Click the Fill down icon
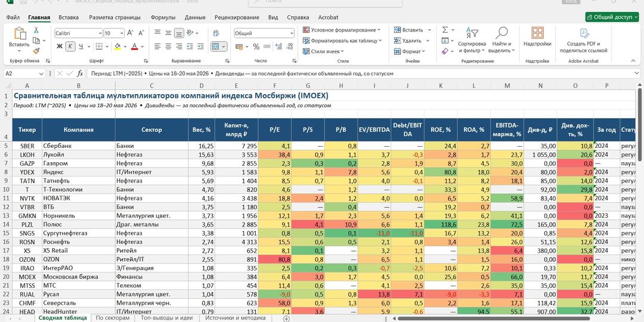The height and width of the screenshot is (322, 644). pyautogui.click(x=445, y=41)
